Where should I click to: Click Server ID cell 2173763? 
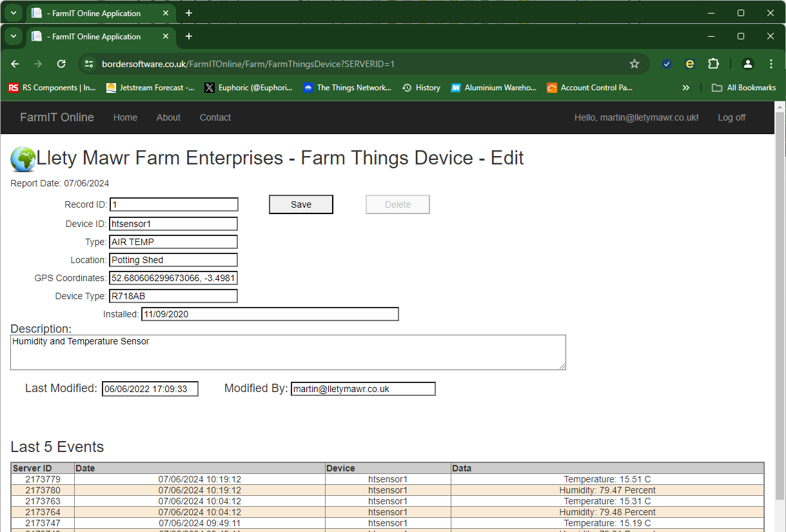click(43, 501)
